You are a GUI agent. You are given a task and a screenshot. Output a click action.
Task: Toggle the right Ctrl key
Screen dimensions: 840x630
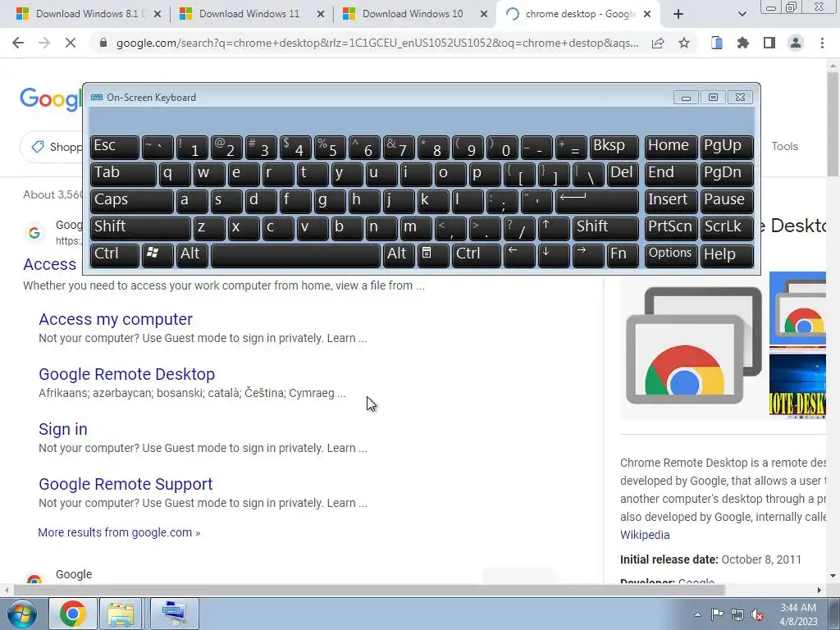477,255
